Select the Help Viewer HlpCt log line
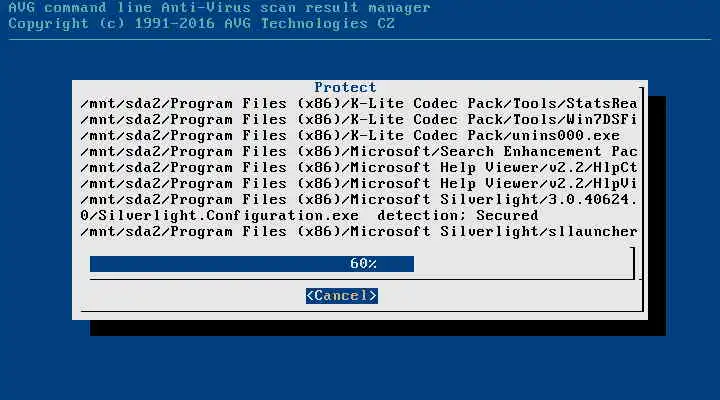Screen dimensions: 720x400 pyautogui.click(x=359, y=168)
